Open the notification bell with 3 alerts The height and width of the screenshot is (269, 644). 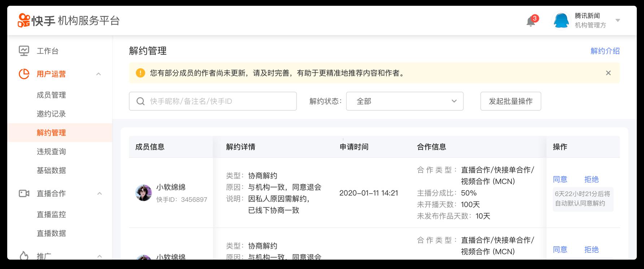(530, 21)
